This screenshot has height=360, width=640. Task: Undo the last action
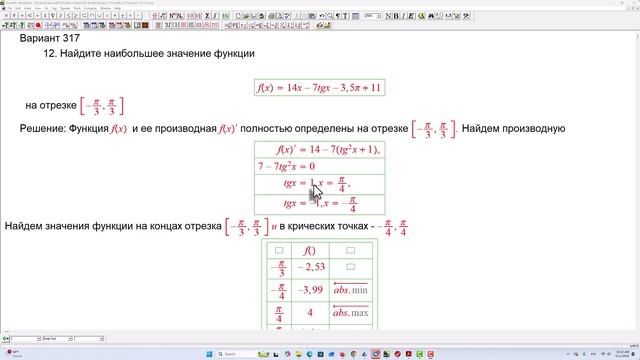coord(321,16)
